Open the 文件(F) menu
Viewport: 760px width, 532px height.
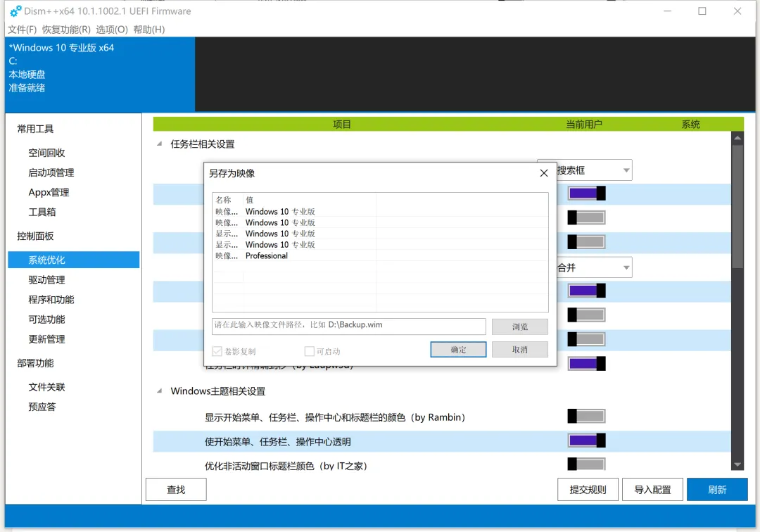click(23, 30)
